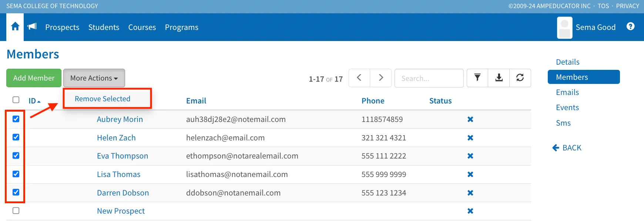
Task: Uncheck the Helen Zach row checkbox
Action: 16,137
